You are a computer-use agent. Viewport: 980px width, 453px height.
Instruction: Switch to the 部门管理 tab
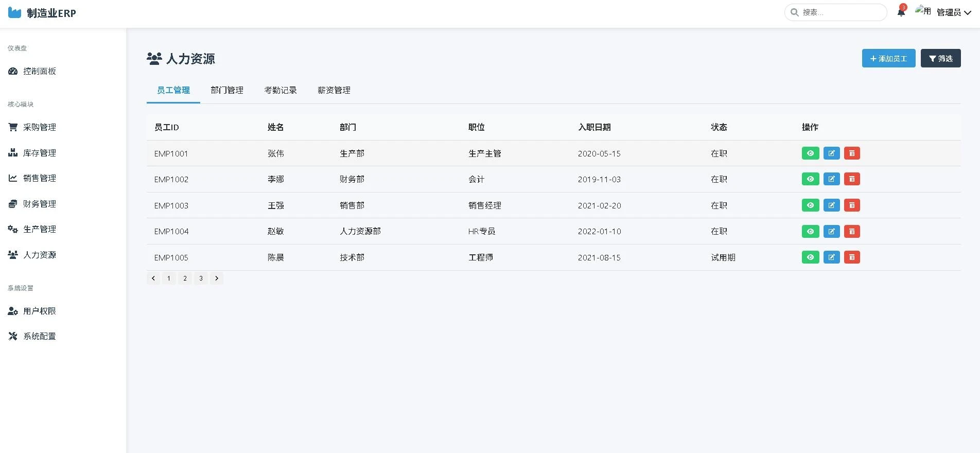(x=227, y=90)
